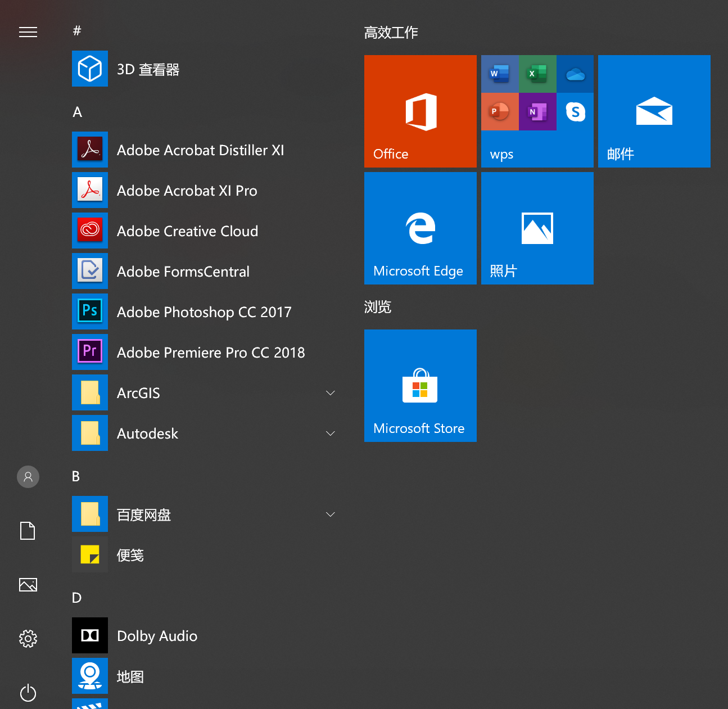The width and height of the screenshot is (728, 709).
Task: Launch Adobe Creative Cloud icon
Action: [90, 231]
